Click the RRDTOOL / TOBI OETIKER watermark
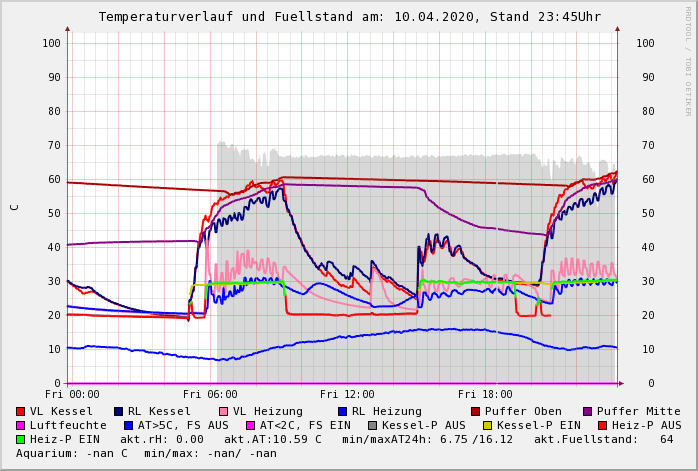698x471 pixels. click(688, 60)
